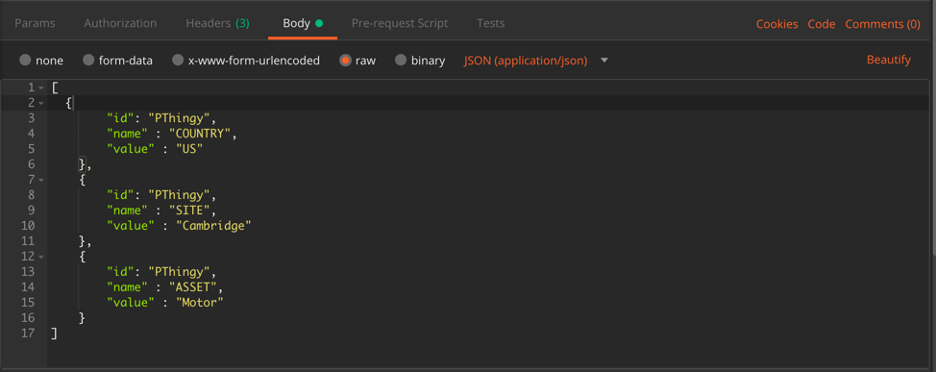Click the "COUNTRY" value on line 4

[201, 134]
